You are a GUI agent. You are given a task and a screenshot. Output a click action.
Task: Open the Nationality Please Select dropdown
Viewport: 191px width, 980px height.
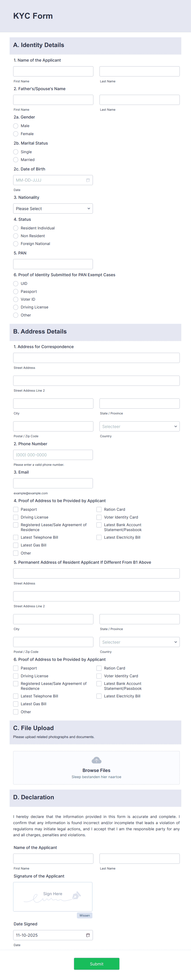click(53, 208)
